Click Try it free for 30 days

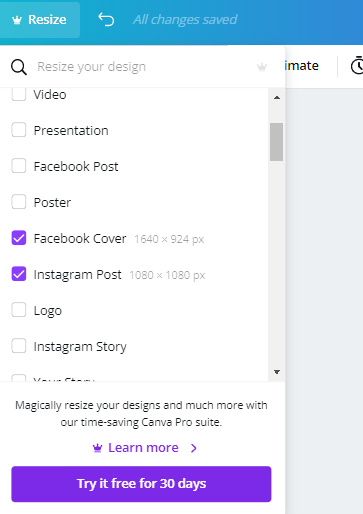[x=141, y=484]
